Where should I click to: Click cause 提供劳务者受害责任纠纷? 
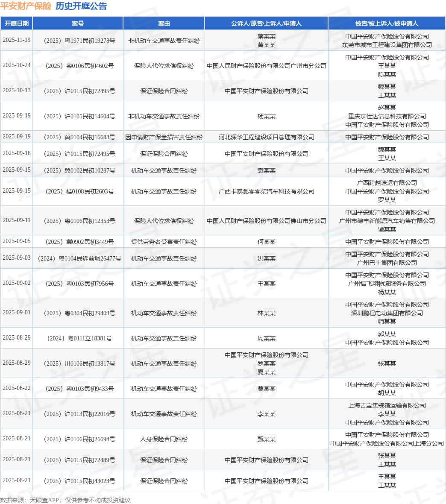tap(164, 242)
